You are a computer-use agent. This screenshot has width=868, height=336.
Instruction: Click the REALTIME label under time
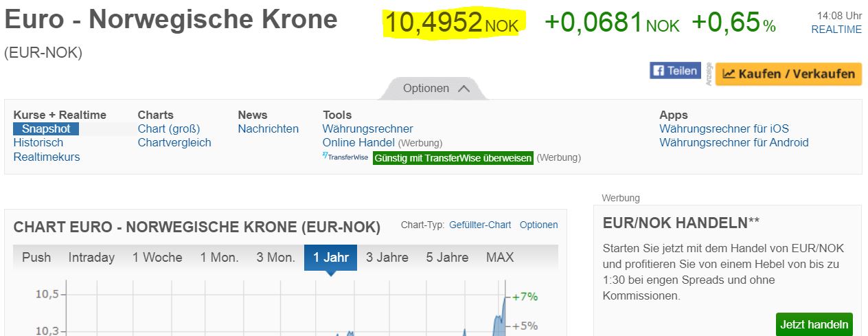[x=836, y=30]
